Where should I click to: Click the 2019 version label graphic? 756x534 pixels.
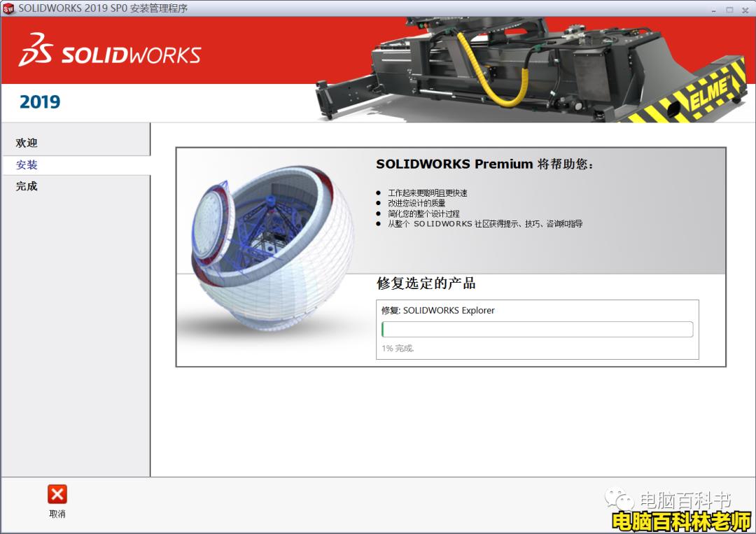pos(40,102)
